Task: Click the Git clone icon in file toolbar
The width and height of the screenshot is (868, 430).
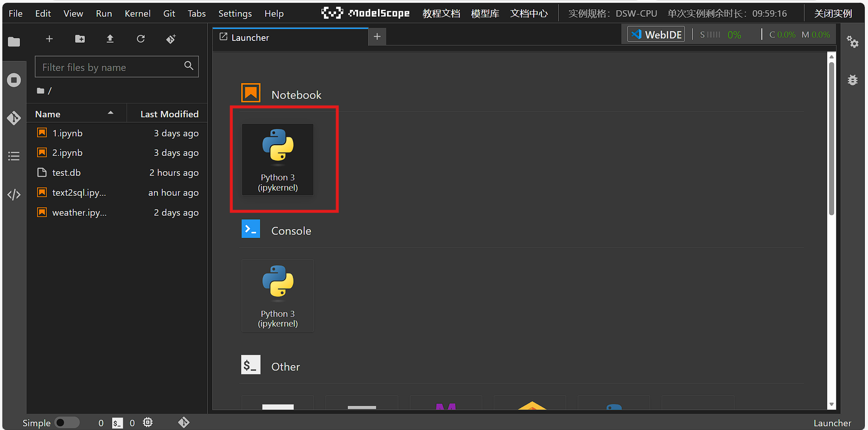Action: coord(171,39)
